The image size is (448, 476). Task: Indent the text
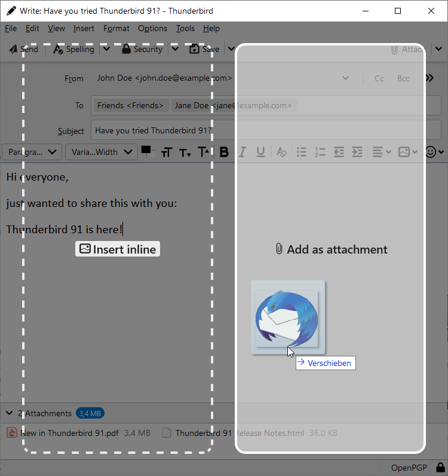pyautogui.click(x=357, y=152)
